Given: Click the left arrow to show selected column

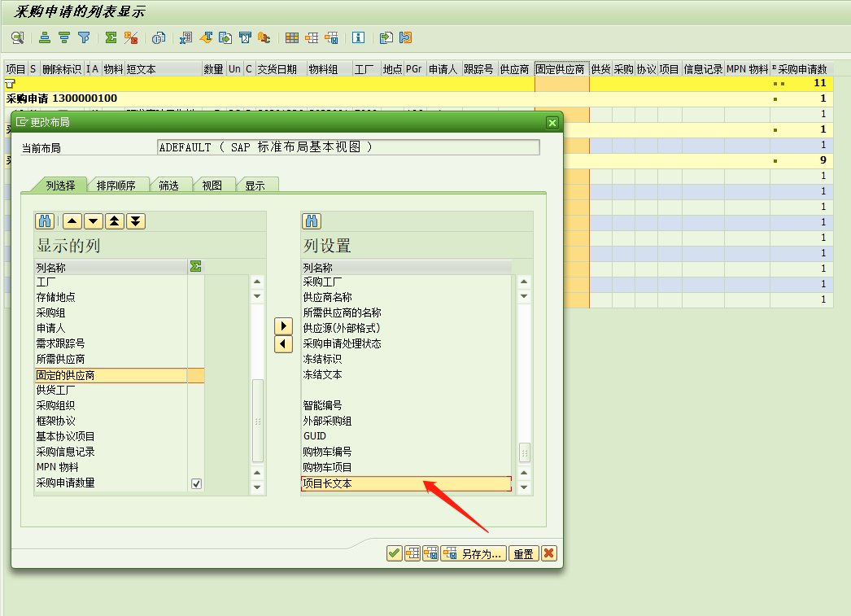Looking at the screenshot, I should 283,344.
